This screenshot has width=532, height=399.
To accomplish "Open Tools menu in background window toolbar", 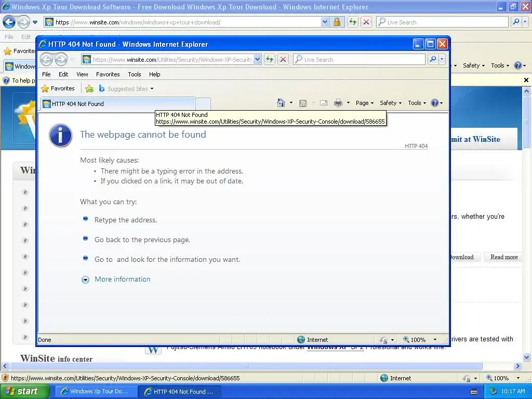I will tap(500, 65).
